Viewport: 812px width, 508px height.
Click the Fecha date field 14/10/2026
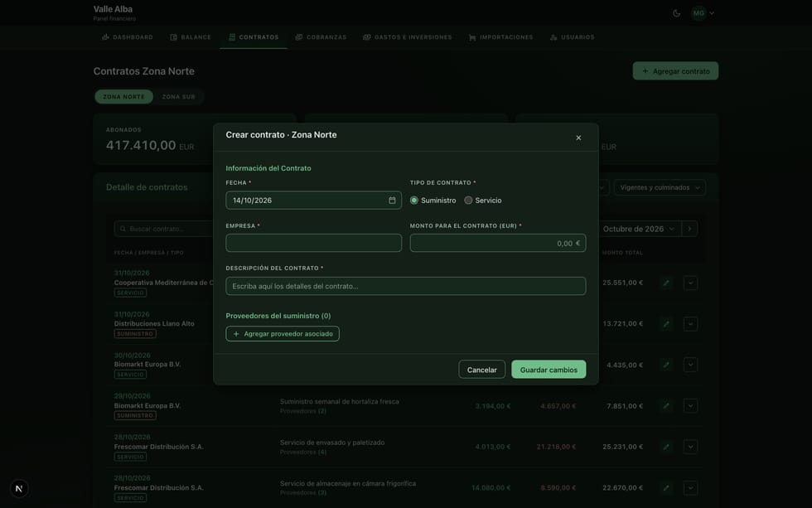(313, 201)
